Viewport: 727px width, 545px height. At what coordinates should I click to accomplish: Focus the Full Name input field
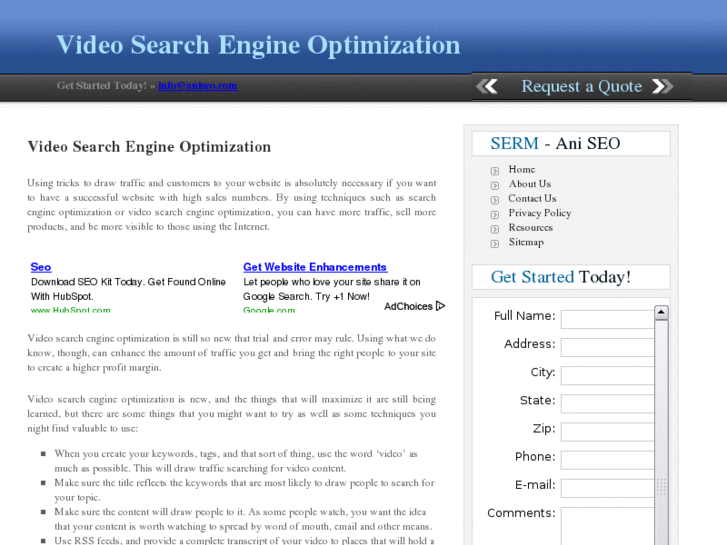click(x=607, y=319)
